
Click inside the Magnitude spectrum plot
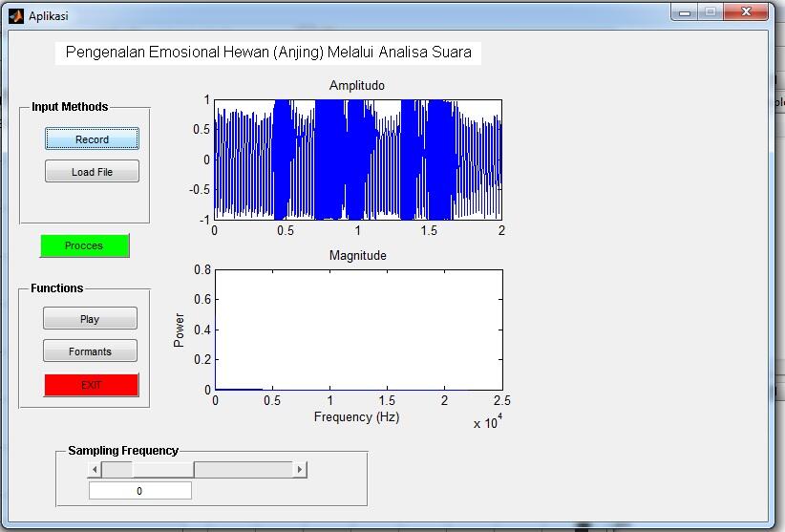coord(358,330)
